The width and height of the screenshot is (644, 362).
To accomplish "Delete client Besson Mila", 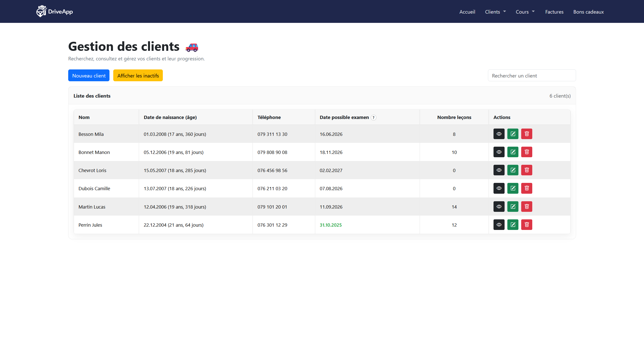I will coord(526,134).
